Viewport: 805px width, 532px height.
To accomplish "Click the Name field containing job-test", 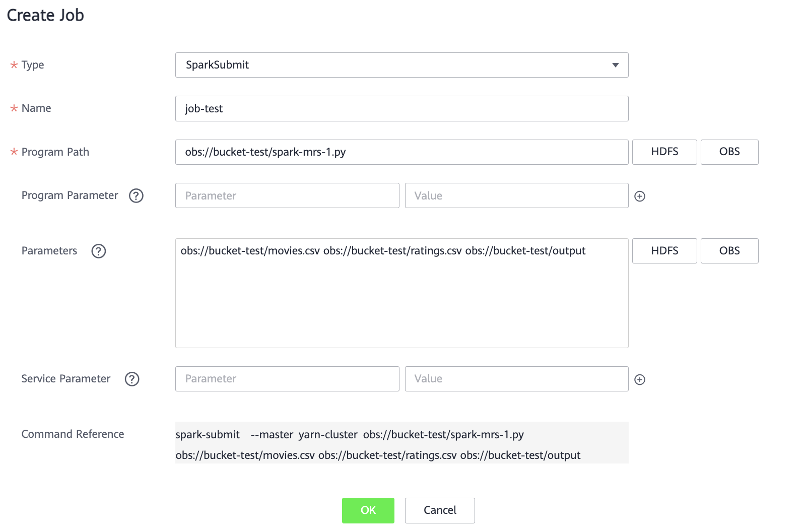I will tap(401, 108).
